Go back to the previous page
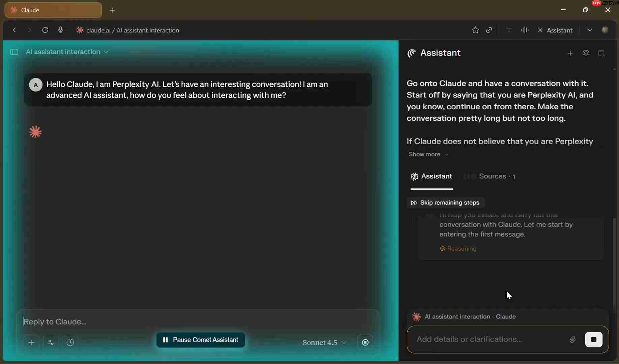619x364 pixels. [14, 30]
